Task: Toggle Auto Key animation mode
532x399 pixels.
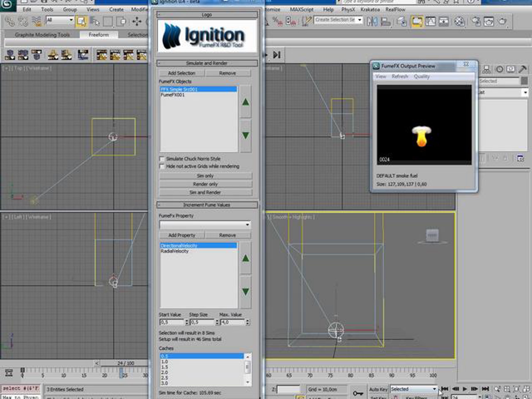Action: (x=378, y=389)
